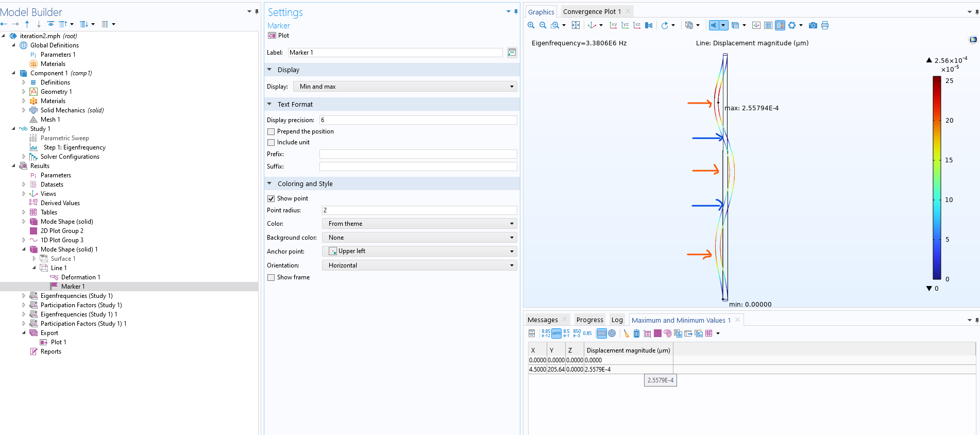Open the Anchor point dropdown
The width and height of the screenshot is (980, 435).
point(419,251)
